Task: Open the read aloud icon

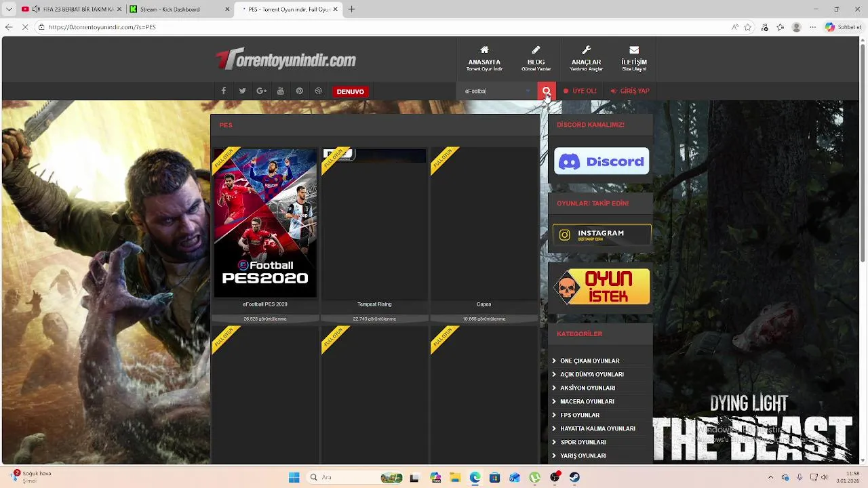Action: tap(735, 27)
